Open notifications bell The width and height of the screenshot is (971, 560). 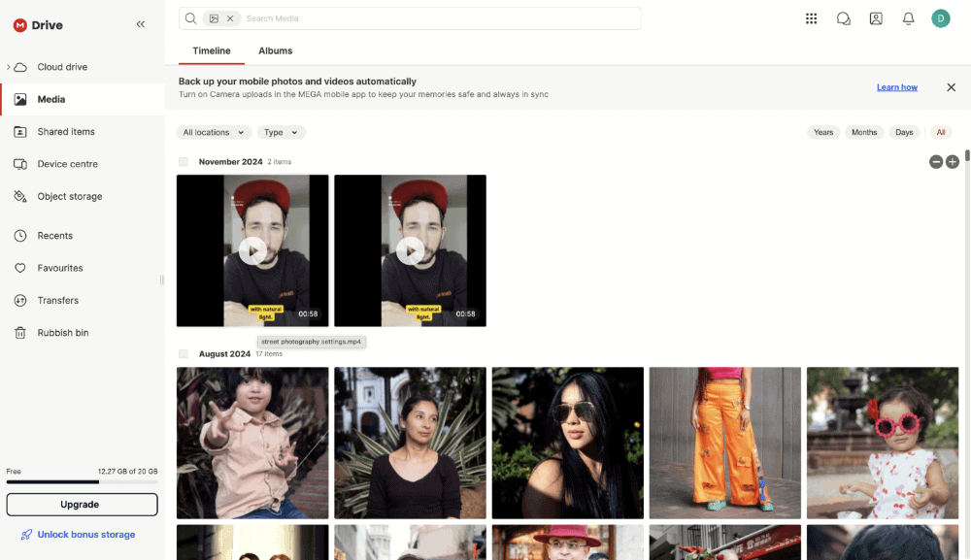tap(909, 18)
